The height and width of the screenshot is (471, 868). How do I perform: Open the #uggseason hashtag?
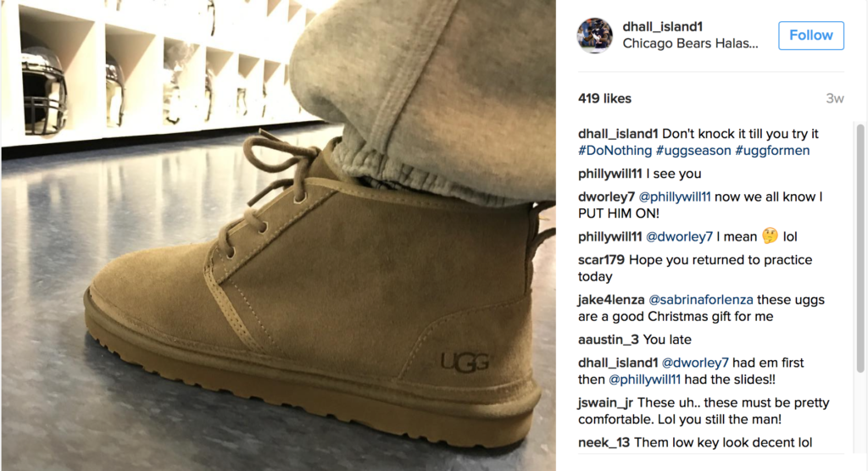click(693, 151)
